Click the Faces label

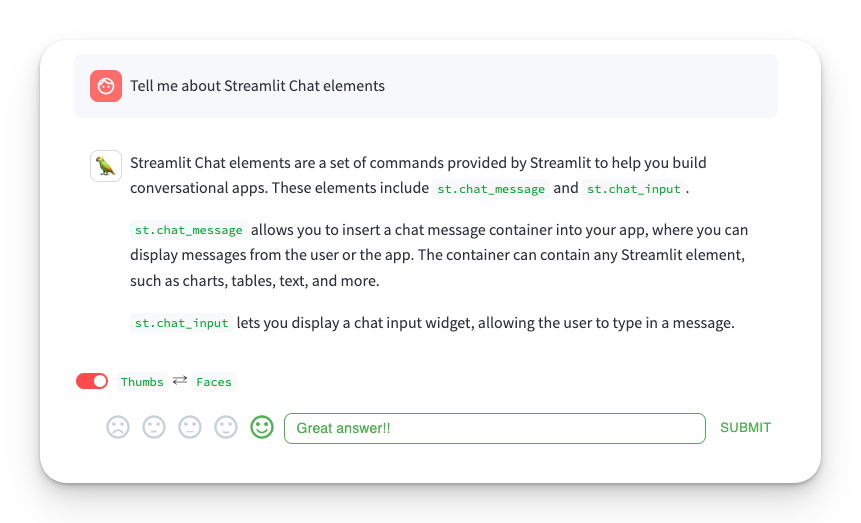click(214, 382)
